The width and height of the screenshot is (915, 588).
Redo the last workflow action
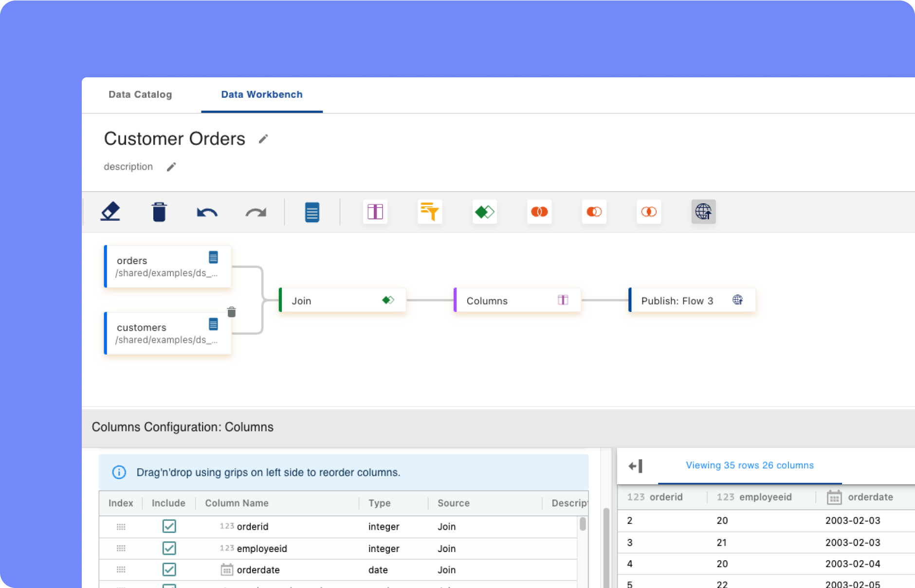point(256,212)
